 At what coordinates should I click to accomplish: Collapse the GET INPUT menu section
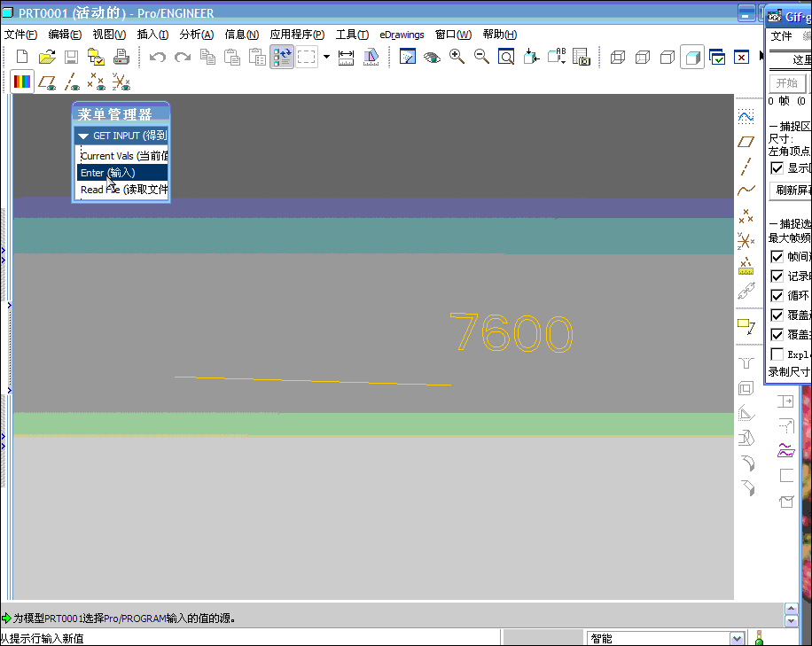[x=83, y=136]
